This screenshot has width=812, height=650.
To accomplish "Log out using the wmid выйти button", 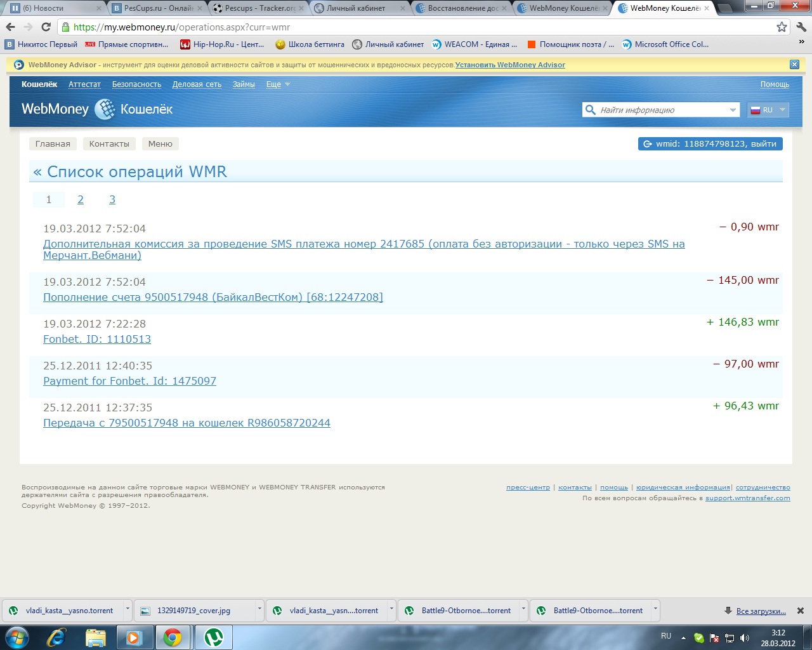I will pyautogui.click(x=710, y=144).
